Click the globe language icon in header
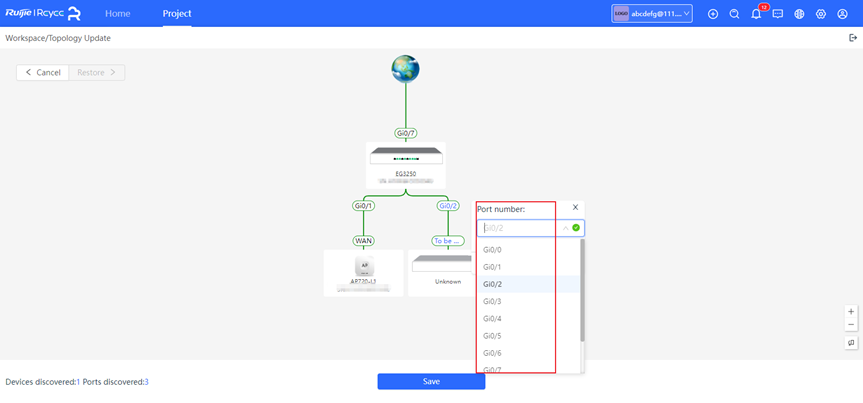This screenshot has width=863, height=403. point(799,14)
